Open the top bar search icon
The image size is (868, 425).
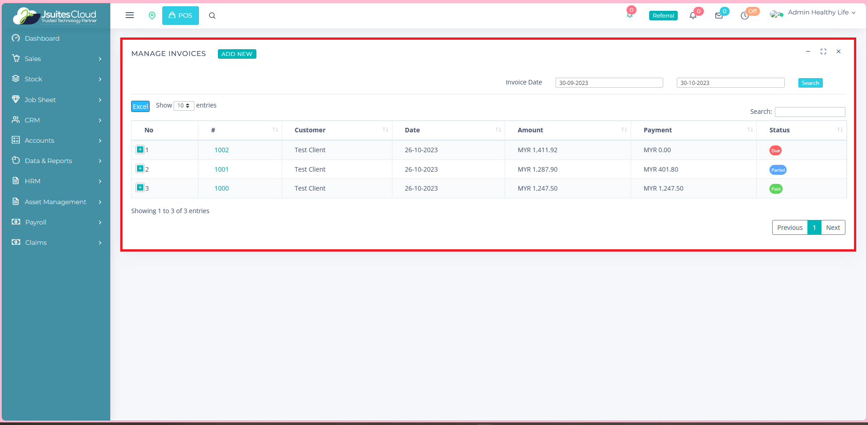click(x=212, y=16)
